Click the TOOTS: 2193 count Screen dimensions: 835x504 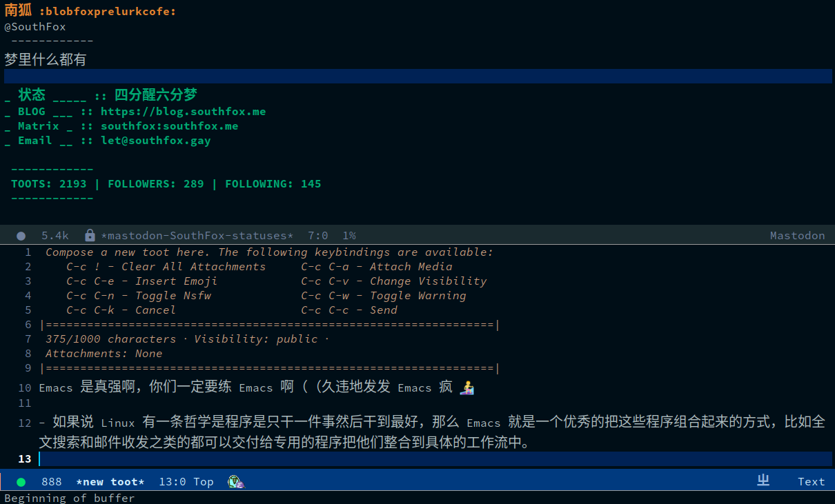[x=48, y=184]
